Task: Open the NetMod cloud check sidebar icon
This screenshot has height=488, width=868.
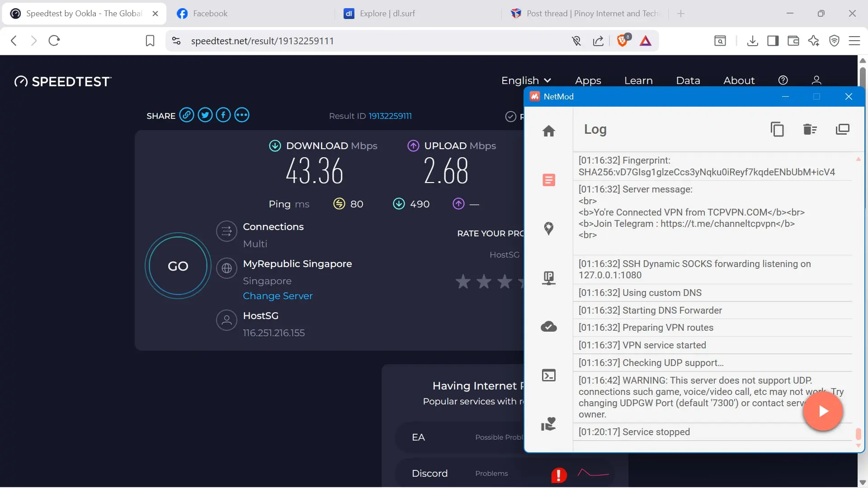Action: [x=549, y=326]
